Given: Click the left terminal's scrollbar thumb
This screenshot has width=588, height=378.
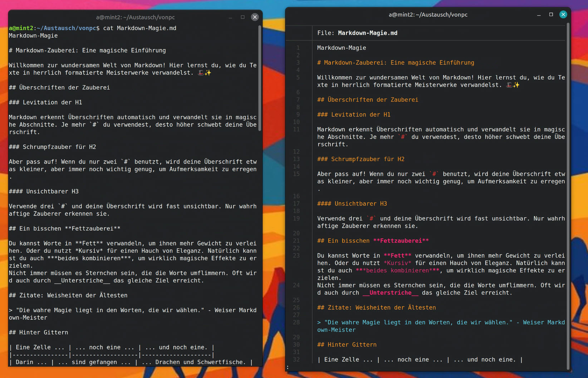Looking at the screenshot, I should coord(260,78).
